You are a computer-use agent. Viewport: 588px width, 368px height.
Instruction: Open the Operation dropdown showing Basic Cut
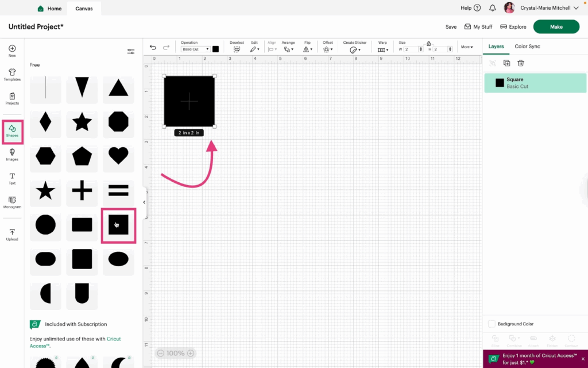point(195,49)
